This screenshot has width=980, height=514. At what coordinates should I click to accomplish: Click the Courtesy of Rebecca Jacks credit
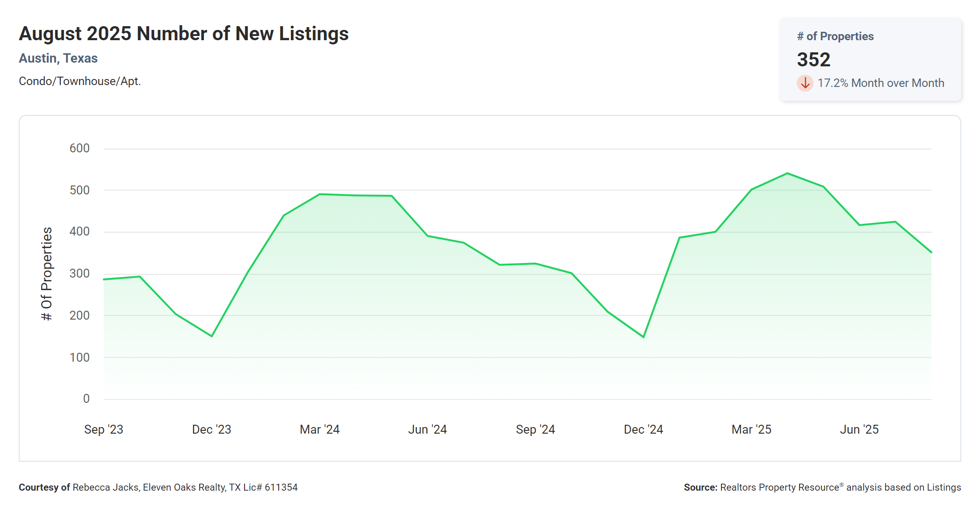(158, 487)
